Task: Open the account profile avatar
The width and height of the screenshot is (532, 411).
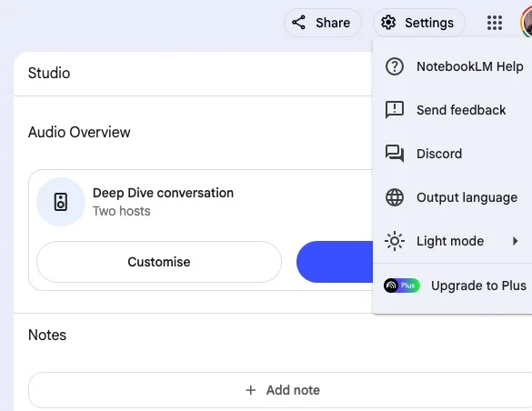Action: [527, 23]
